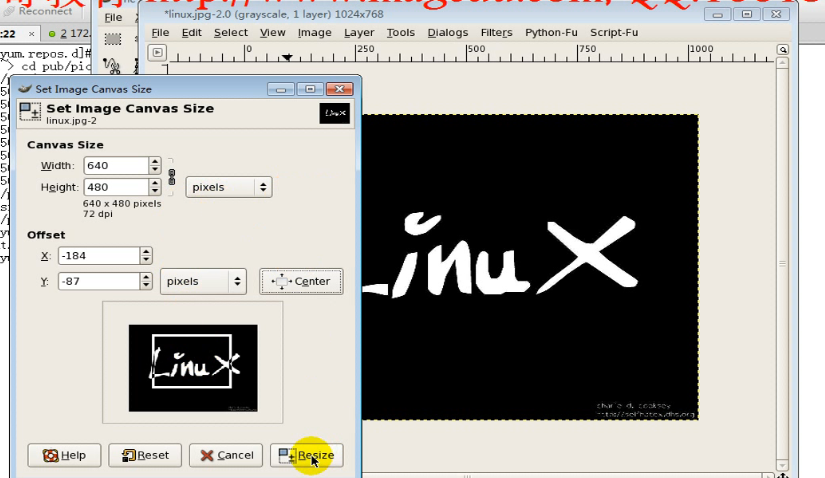Click the "72 dpi" resolution text

98,214
